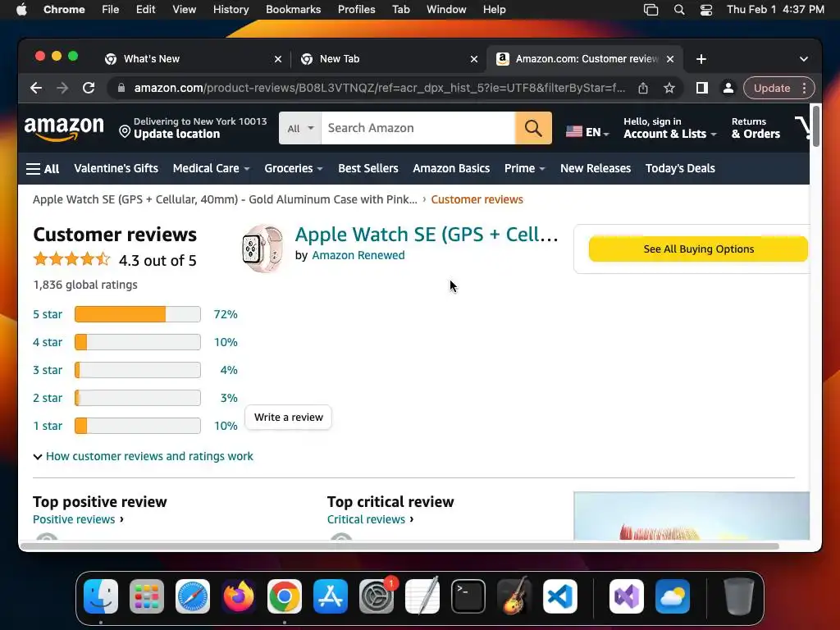The image size is (840, 630).
Task: Open Chrome profile avatar icon
Action: coord(728,88)
